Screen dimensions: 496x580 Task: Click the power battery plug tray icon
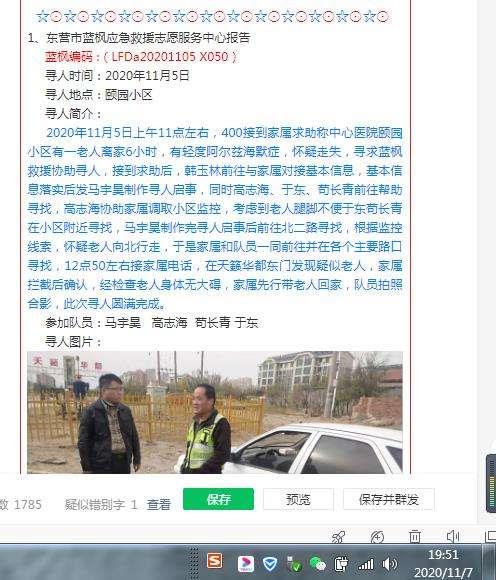pyautogui.click(x=341, y=564)
